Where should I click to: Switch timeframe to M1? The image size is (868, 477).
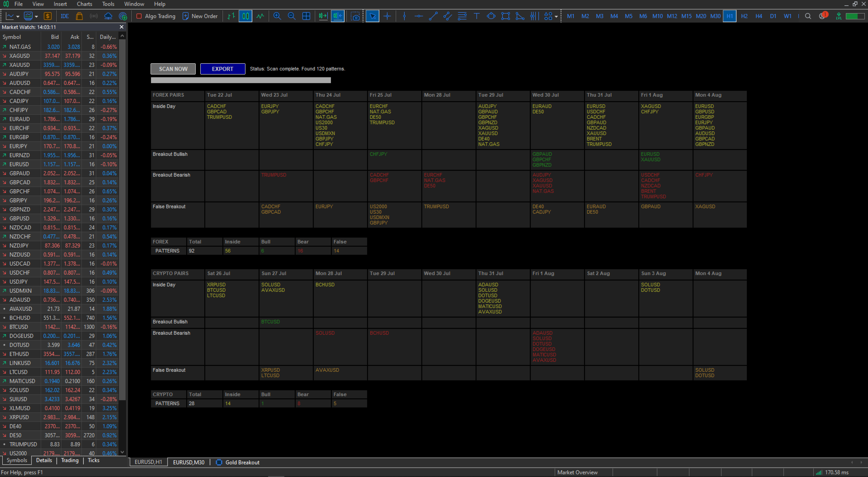point(571,16)
